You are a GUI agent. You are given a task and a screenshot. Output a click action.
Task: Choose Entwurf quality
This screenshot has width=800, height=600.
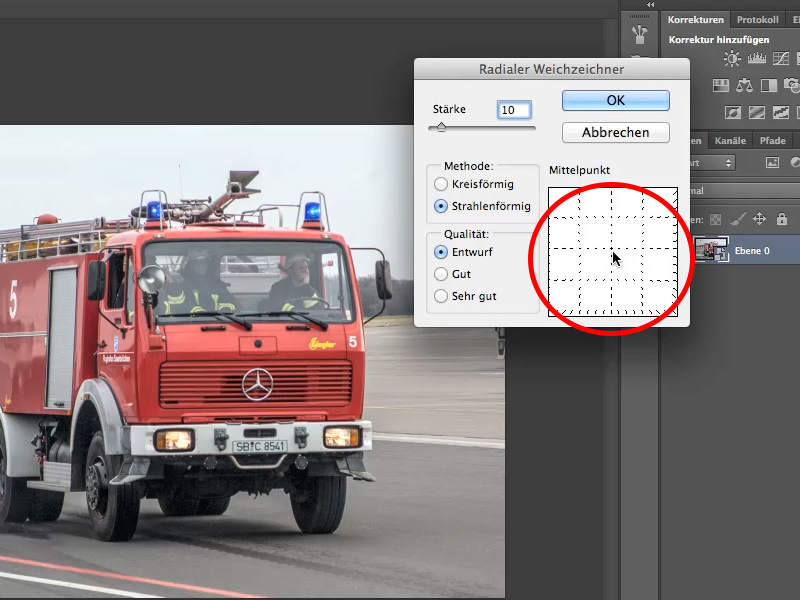[463, 252]
